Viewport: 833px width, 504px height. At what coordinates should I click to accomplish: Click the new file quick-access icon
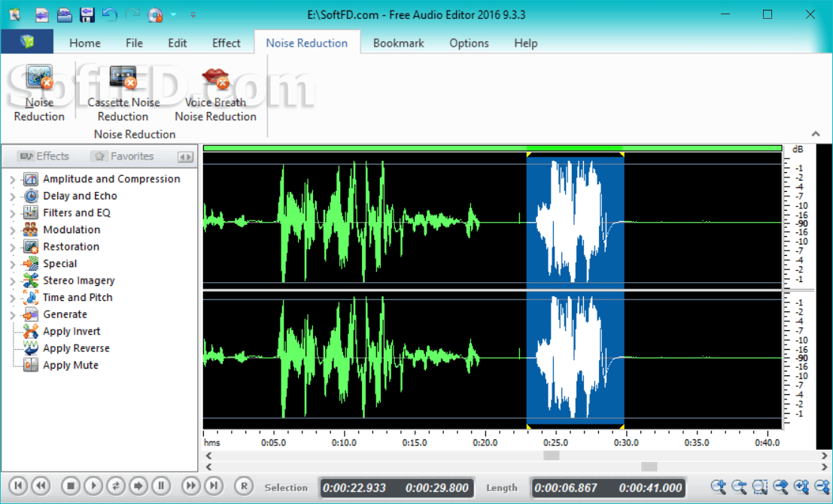coord(41,14)
